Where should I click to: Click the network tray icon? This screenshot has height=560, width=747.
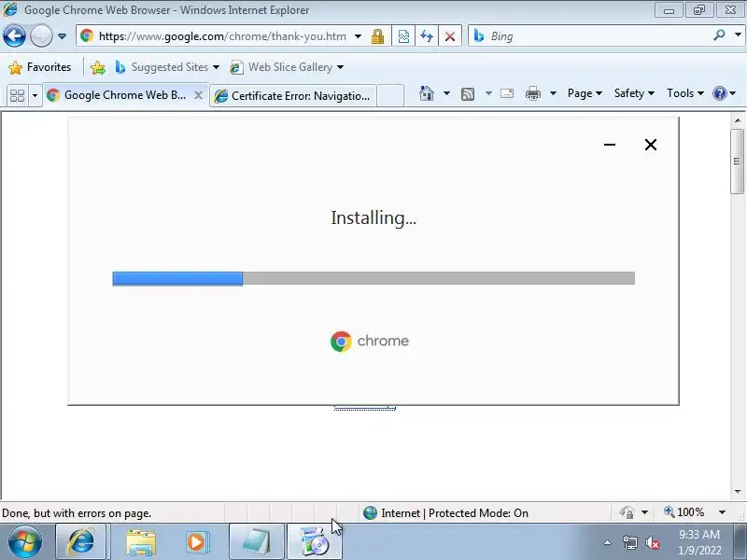(629, 542)
